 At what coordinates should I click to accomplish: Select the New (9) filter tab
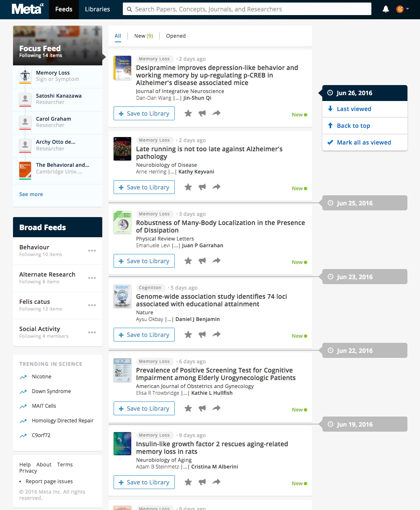coord(143,36)
